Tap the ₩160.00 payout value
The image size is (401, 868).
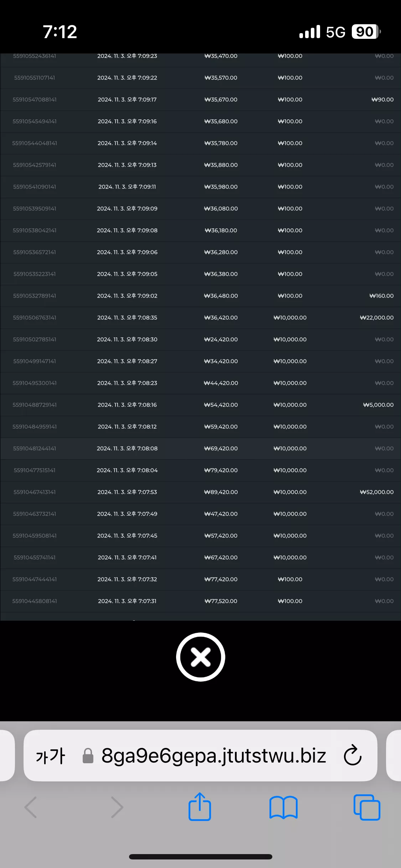tap(381, 296)
